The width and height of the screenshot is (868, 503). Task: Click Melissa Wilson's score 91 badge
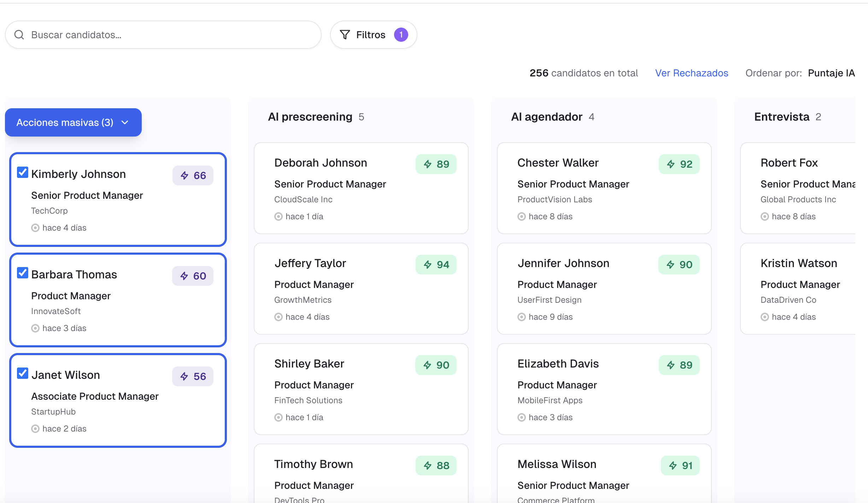pos(680,466)
